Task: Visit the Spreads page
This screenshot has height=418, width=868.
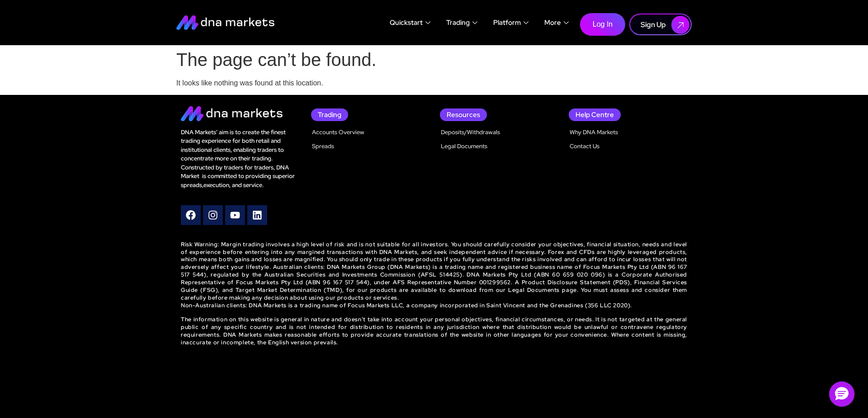Action: tap(322, 146)
